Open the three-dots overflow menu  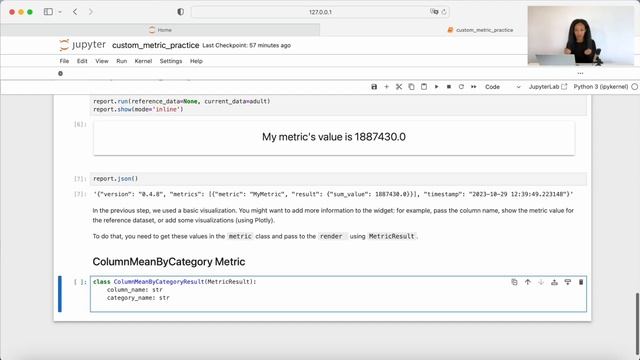580,73
